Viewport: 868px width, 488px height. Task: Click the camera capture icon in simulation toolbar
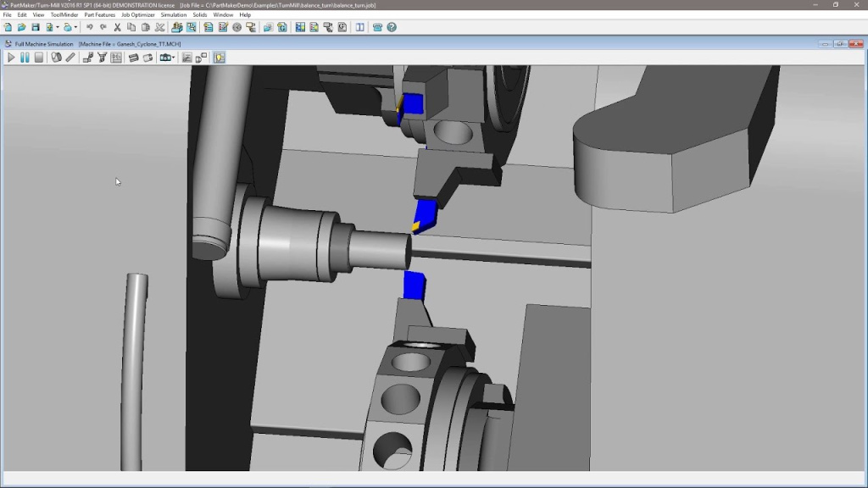tap(164, 57)
